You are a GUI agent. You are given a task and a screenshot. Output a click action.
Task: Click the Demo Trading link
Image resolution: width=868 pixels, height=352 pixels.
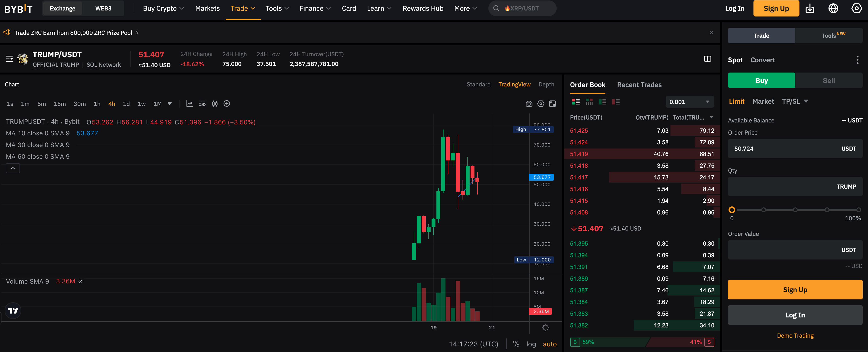pos(795,335)
